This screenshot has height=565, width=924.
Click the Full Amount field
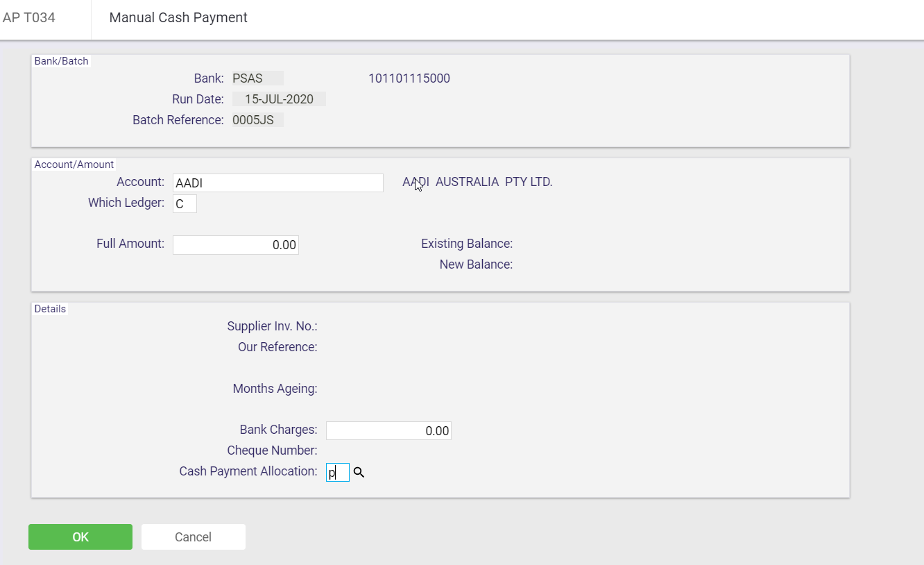tap(236, 245)
